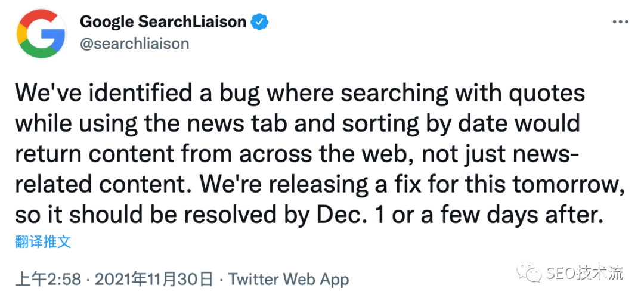644x301 pixels.
Task: Click the Google profile avatar
Action: [41, 33]
